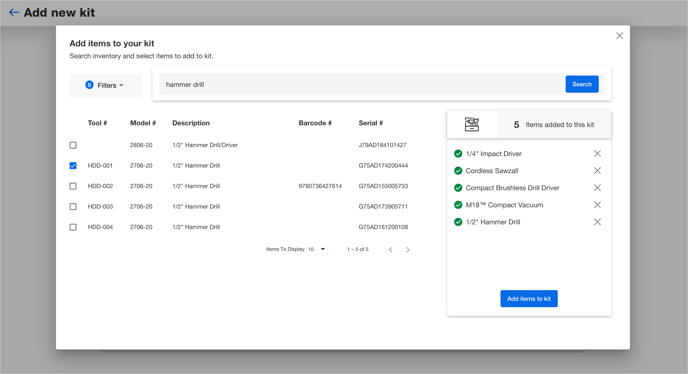Select the HDD-002 row checkbox
688x374 pixels.
73,186
